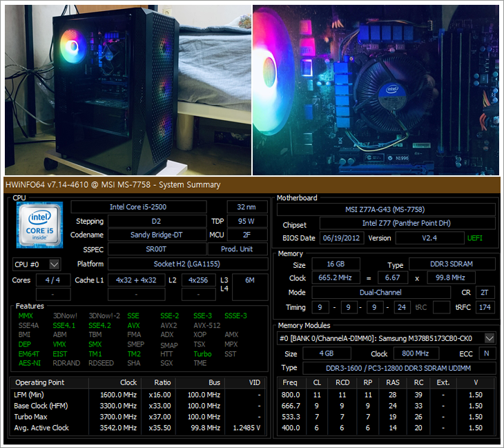Click the 666.7 frequency timing row
Image resolution: width=504 pixels, height=448 pixels.
point(385,406)
